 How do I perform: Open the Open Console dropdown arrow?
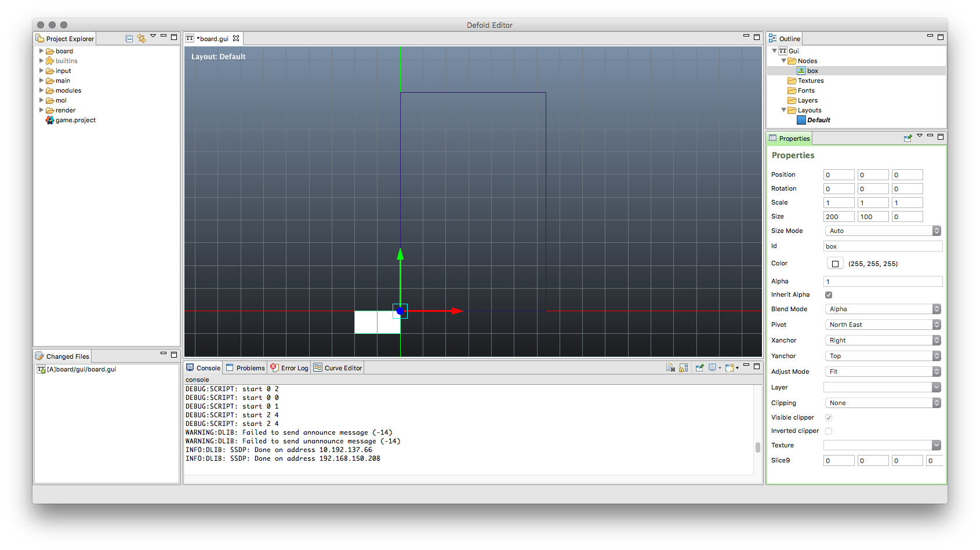click(x=737, y=368)
